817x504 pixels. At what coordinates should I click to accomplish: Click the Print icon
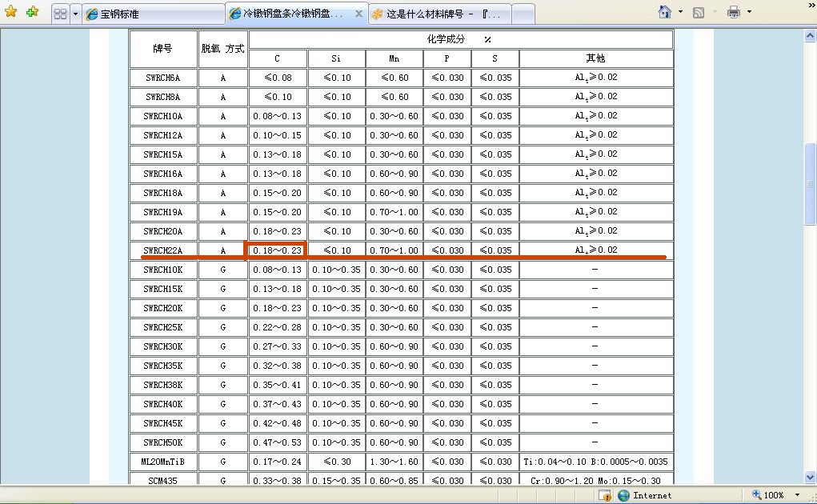734,11
